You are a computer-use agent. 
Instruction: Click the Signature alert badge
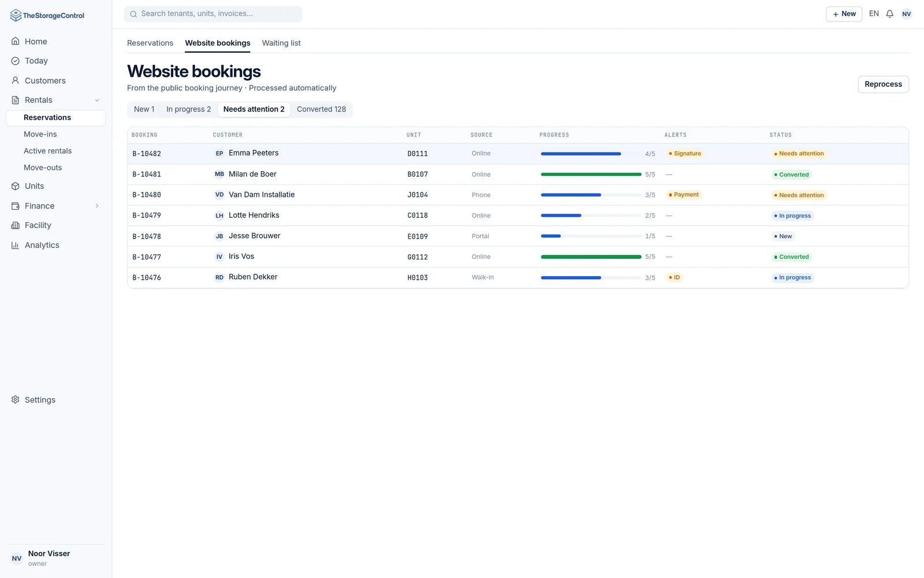tap(685, 154)
